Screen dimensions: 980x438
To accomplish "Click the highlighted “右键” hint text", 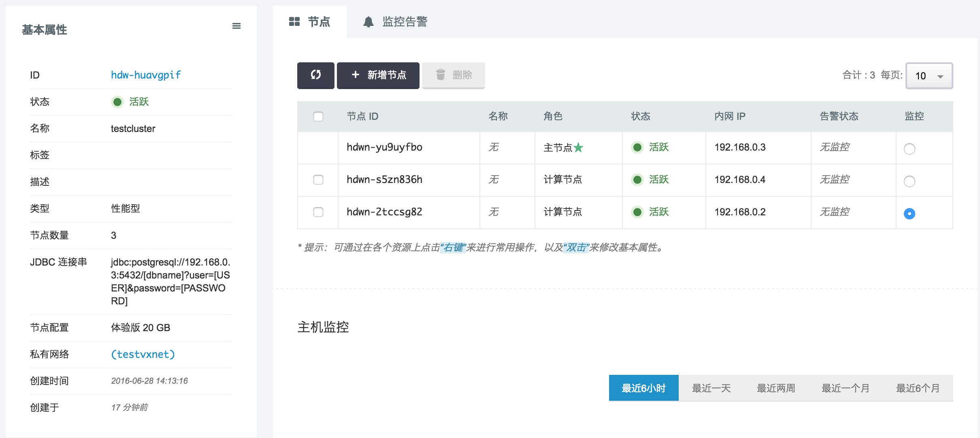I will click(x=453, y=247).
